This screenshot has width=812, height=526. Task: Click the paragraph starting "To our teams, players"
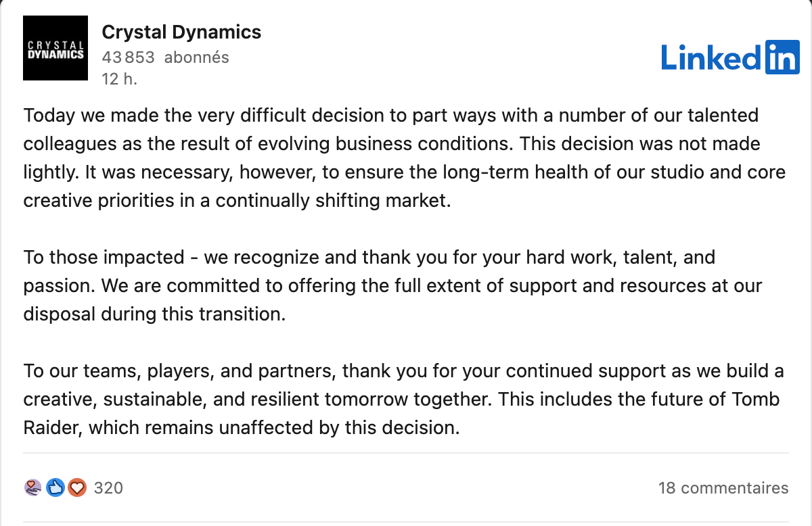pos(404,400)
